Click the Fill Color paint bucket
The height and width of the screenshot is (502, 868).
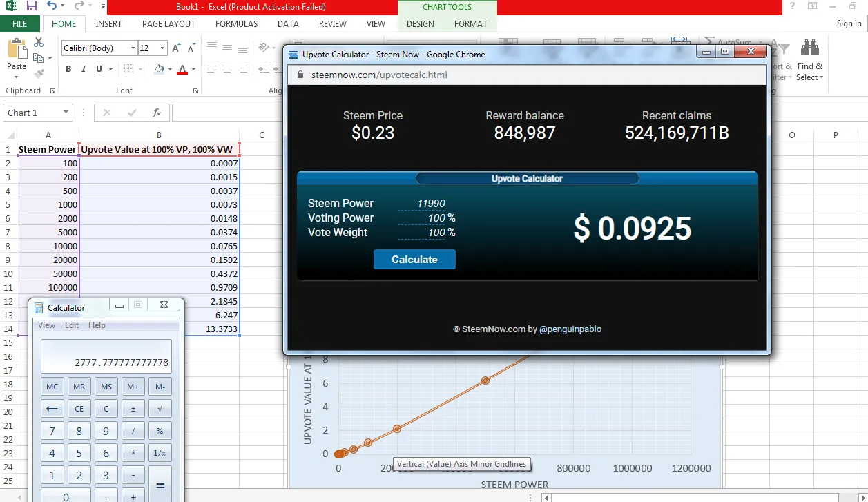pyautogui.click(x=160, y=69)
